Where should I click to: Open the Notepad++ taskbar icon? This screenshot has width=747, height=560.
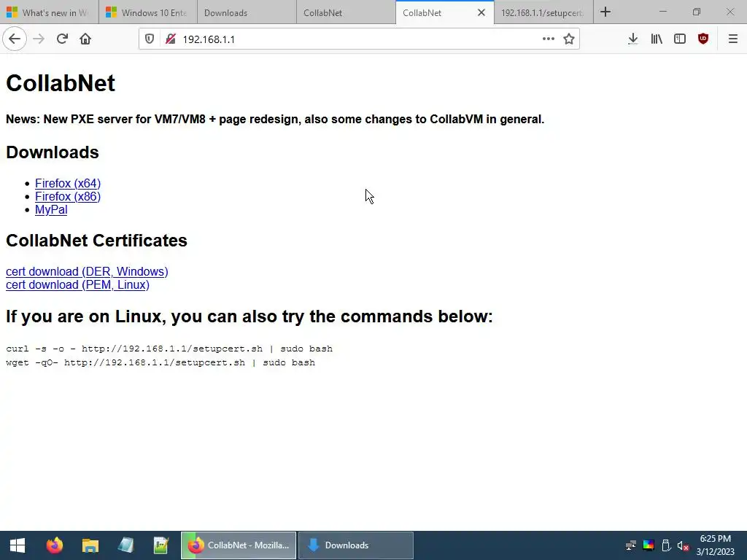[161, 545]
